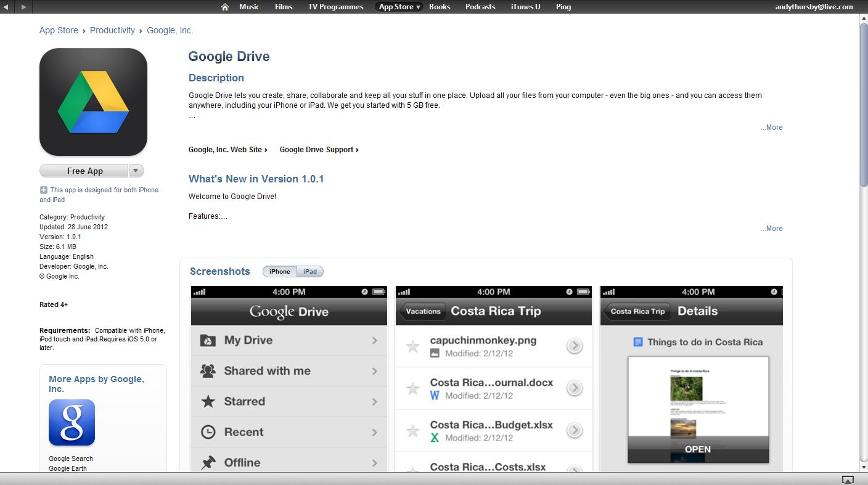Expand Recent row chevron
868x485 pixels.
374,433
